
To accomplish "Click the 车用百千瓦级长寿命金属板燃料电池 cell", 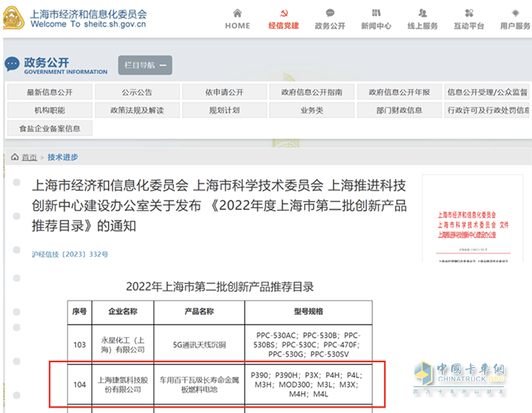I will [199, 384].
